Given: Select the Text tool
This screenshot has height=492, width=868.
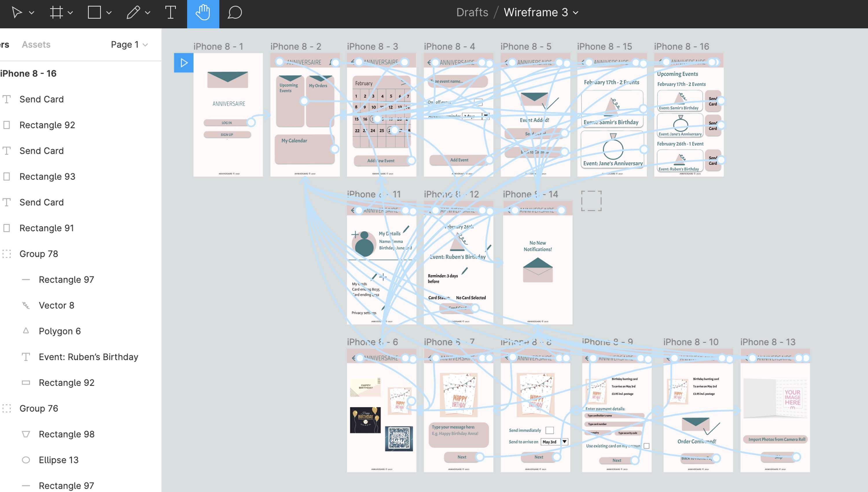Looking at the screenshot, I should pos(170,12).
